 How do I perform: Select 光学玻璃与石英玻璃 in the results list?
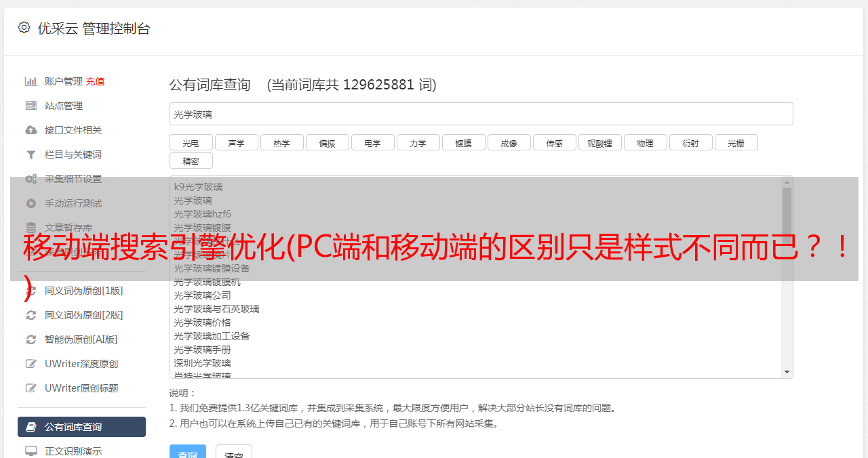pos(216,309)
